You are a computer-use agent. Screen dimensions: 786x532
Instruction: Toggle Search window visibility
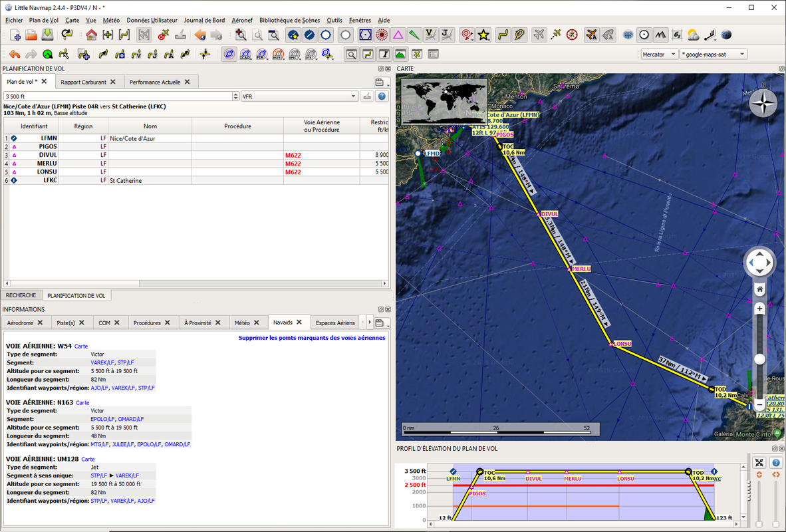click(351, 54)
